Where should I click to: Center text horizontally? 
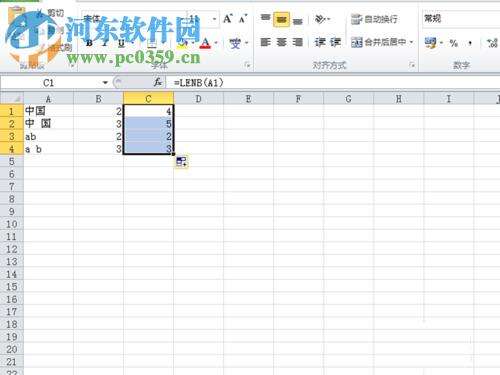click(x=281, y=42)
